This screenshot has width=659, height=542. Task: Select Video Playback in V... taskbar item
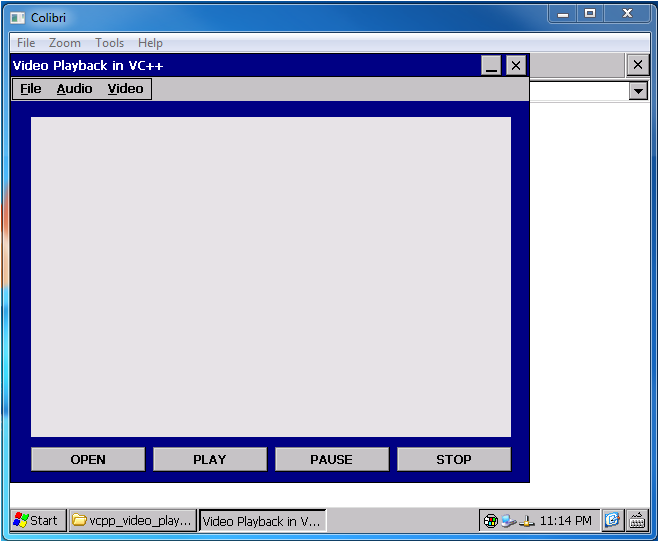[x=262, y=521]
